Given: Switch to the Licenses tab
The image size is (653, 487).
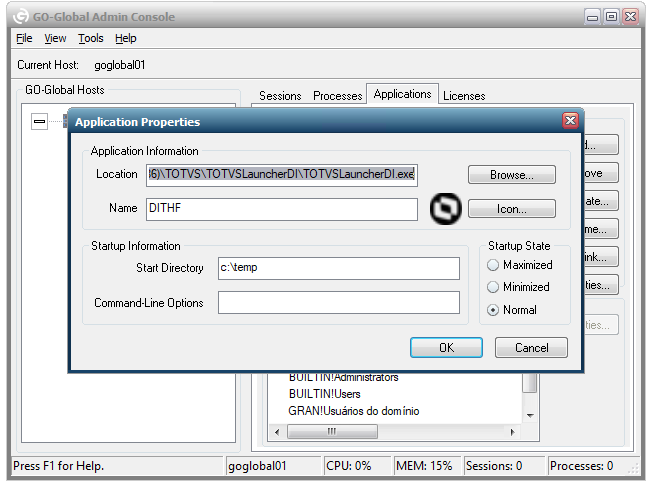Looking at the screenshot, I should pos(464,96).
